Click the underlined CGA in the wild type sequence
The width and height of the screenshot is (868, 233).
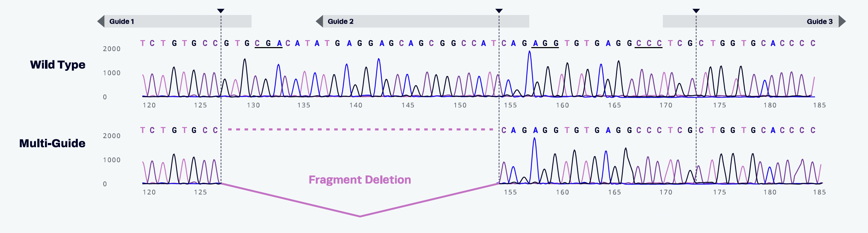tap(268, 44)
